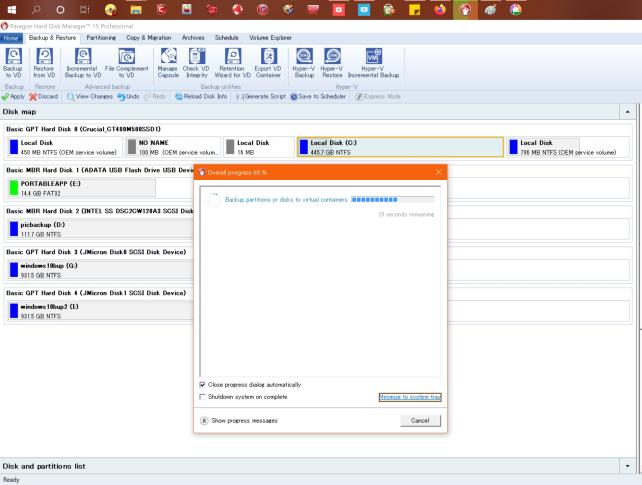Open File Complement to VD

[127, 63]
